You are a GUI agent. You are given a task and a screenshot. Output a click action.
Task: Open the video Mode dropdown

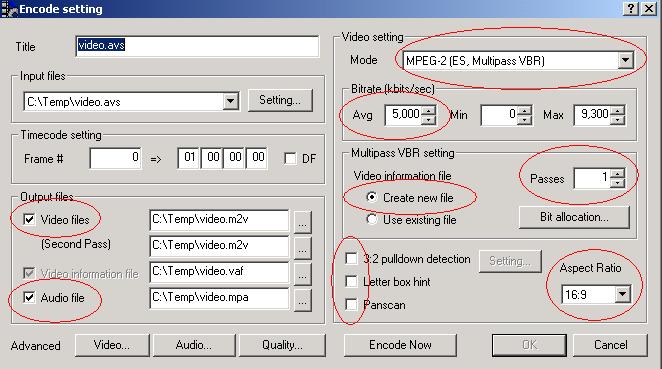[x=626, y=60]
